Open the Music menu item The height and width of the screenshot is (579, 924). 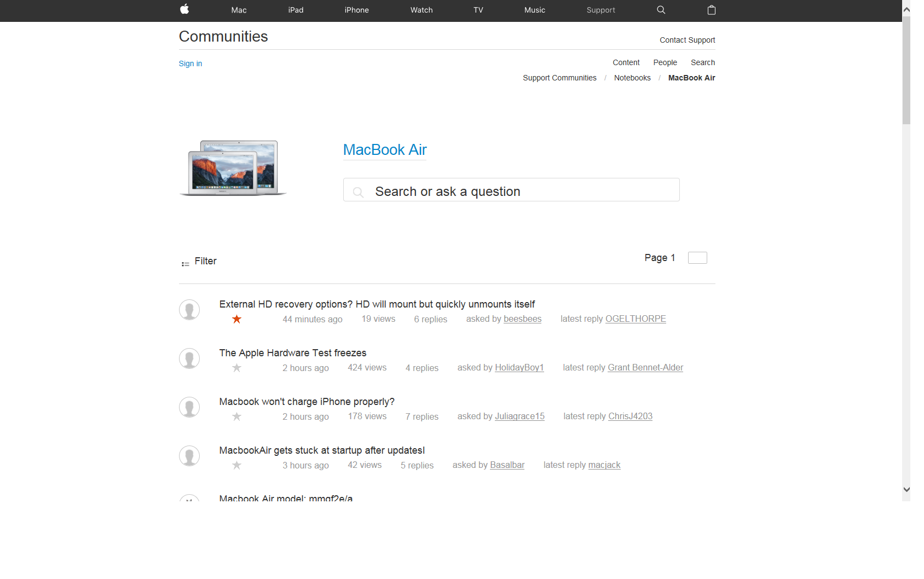pos(535,10)
